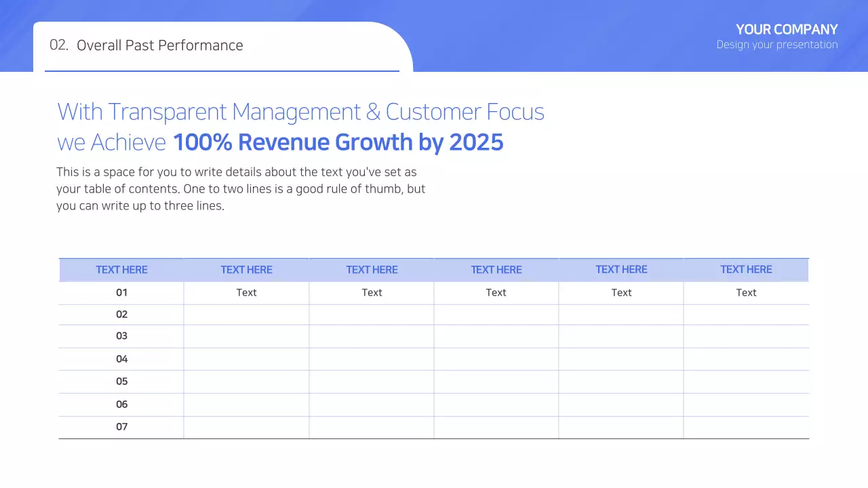Click the first 'TEXT HERE' column header
Image resolution: width=868 pixels, height=488 pixels.
(x=121, y=269)
